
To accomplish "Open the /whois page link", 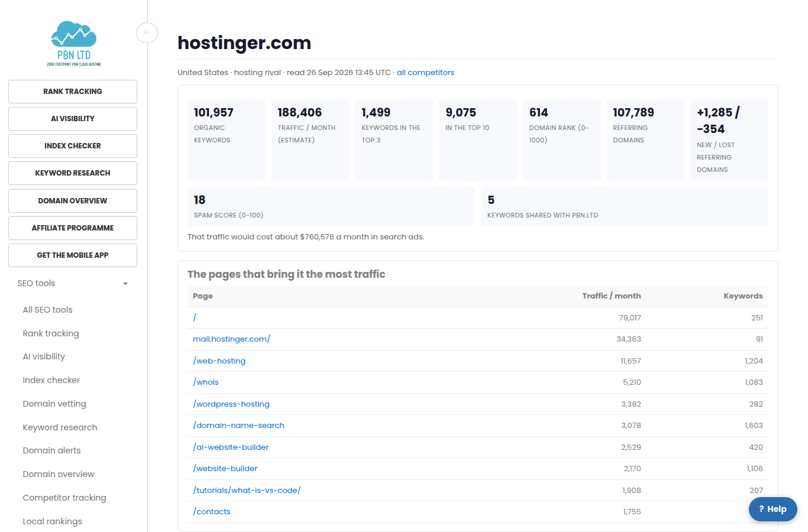I will [206, 382].
